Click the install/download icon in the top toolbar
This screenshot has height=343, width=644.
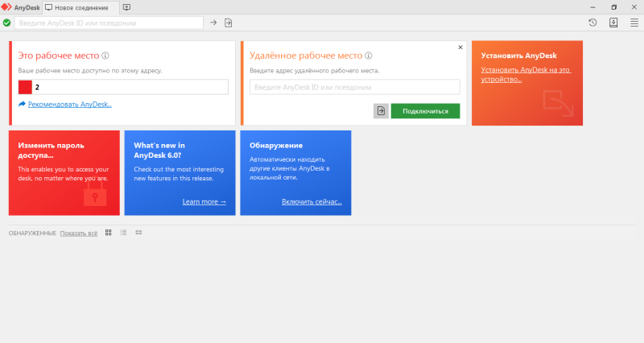click(613, 23)
